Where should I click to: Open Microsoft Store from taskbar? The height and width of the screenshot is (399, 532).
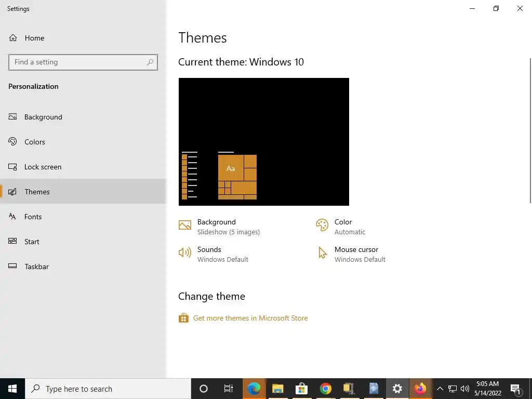(x=301, y=389)
